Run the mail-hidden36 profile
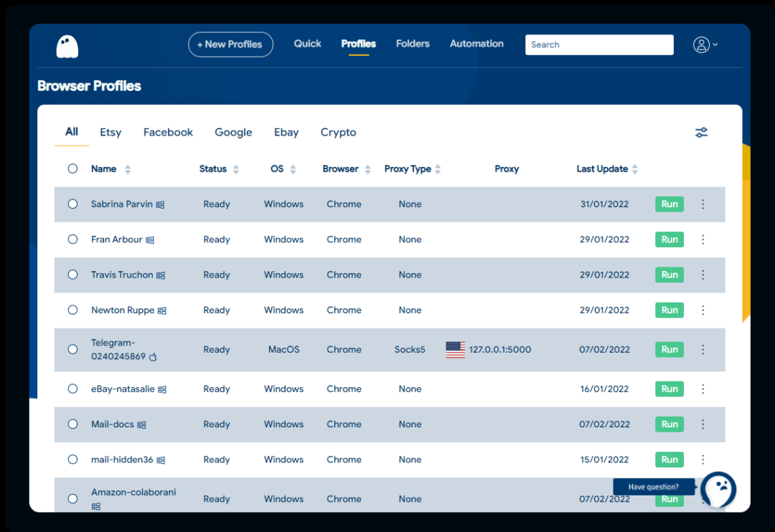Image resolution: width=775 pixels, height=532 pixels. coord(670,460)
